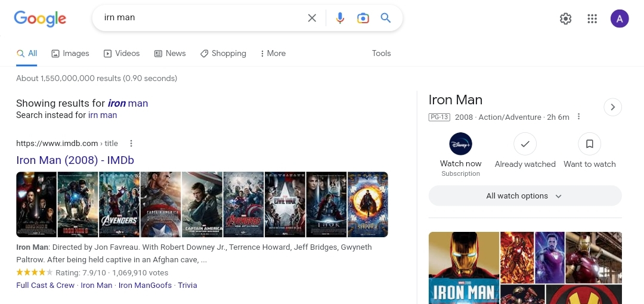Click the Tony Stark purple background image
This screenshot has height=304, width=644.
coord(550,258)
